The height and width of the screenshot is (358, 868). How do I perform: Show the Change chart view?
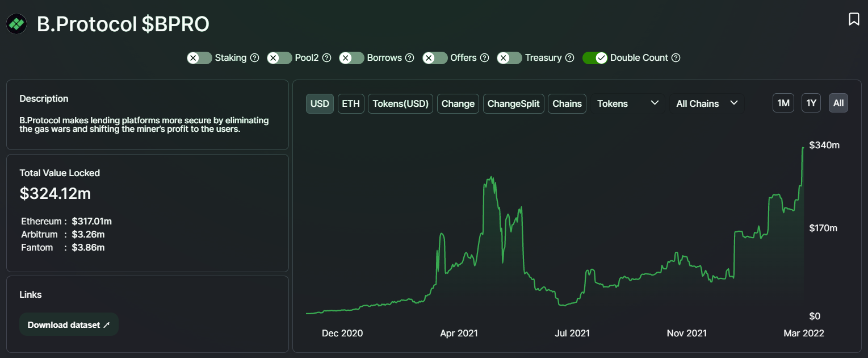pos(458,103)
